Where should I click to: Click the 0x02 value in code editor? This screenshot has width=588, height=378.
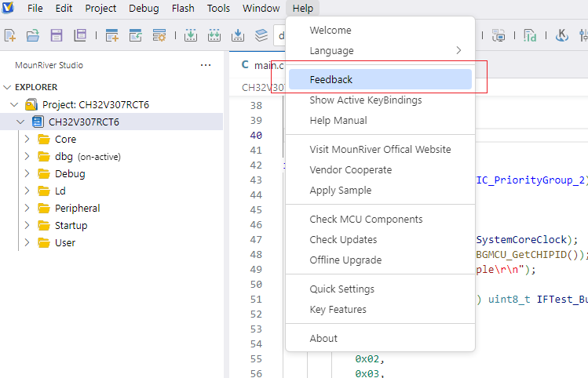click(367, 359)
